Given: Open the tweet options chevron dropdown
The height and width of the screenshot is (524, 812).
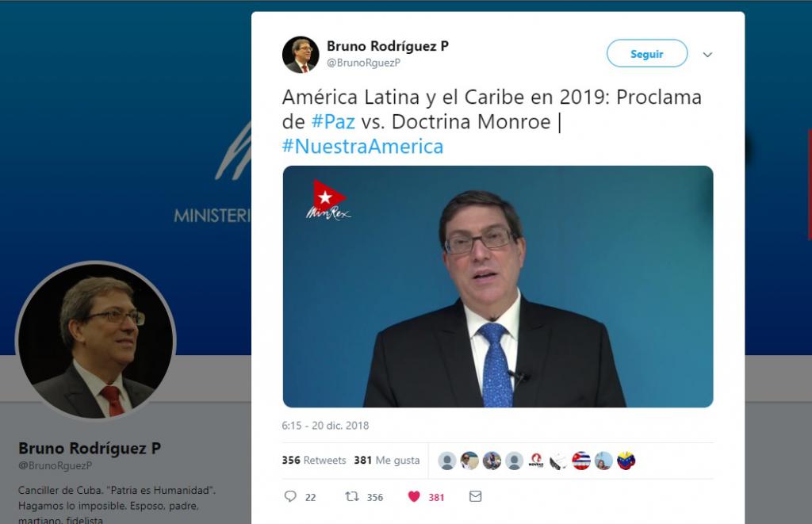Looking at the screenshot, I should tap(707, 55).
